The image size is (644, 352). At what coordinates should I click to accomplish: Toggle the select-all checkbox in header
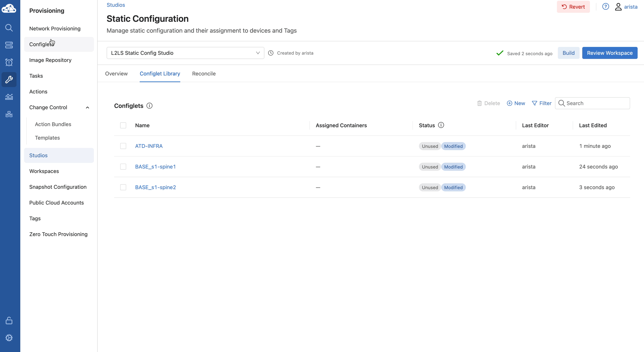[x=123, y=125]
